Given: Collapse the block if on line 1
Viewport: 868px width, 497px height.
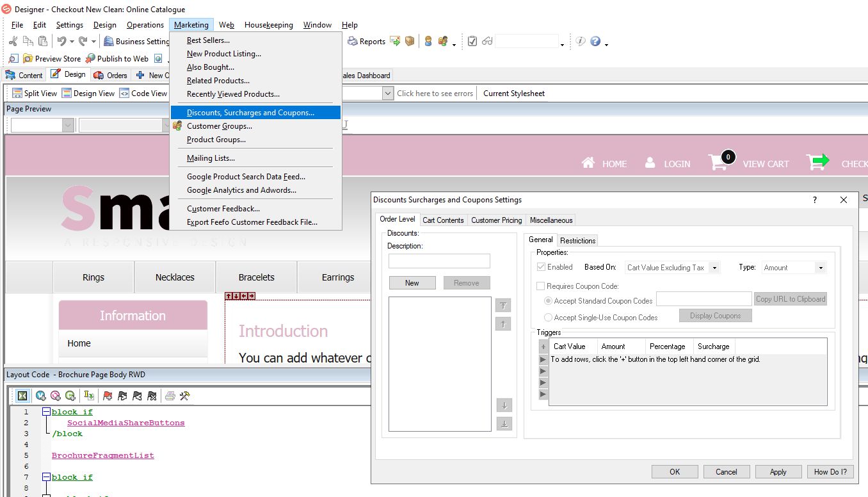Looking at the screenshot, I should click(x=46, y=412).
